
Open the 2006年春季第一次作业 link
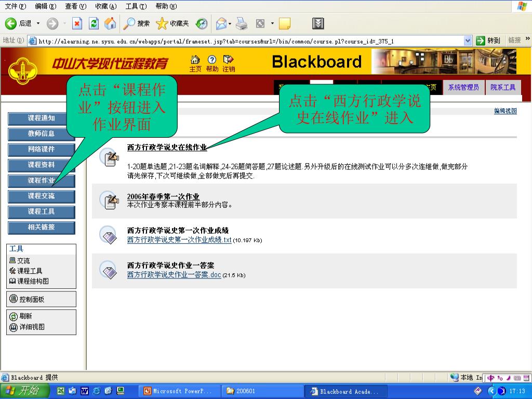click(163, 196)
